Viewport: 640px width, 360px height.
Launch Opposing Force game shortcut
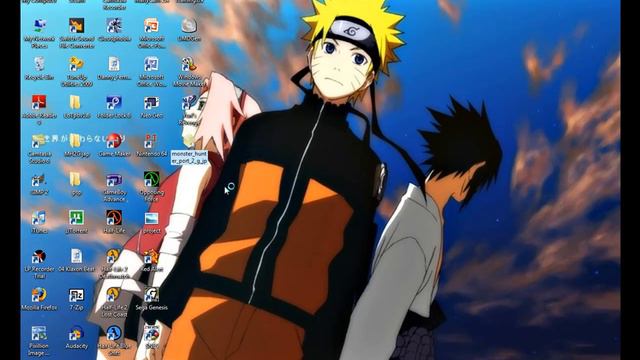click(151, 187)
